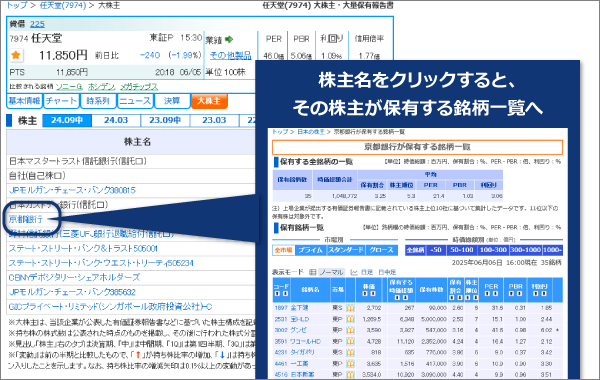Click the トップ breadcrumb above 任天堂 quote
Screen dimensions: 600x380
pos(16,5)
